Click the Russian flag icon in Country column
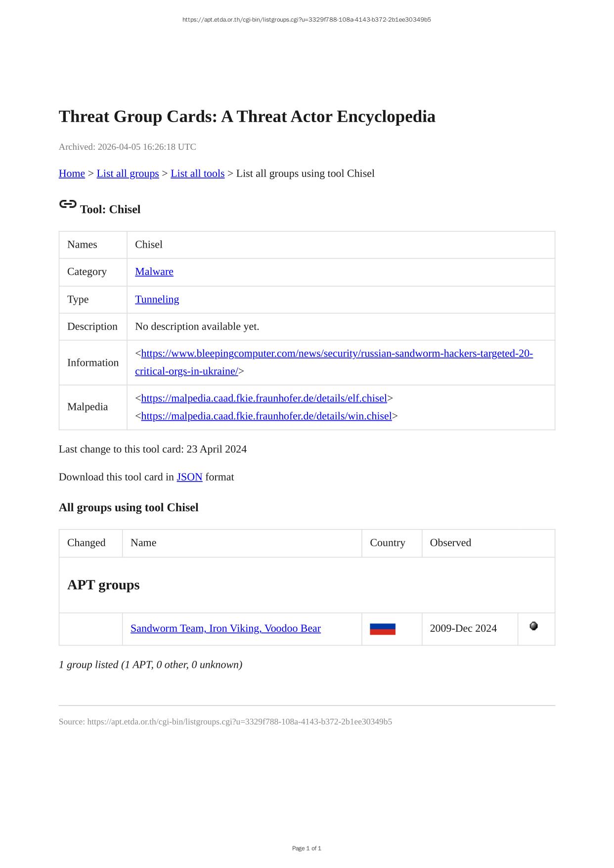The height and width of the screenshot is (868, 614). tap(382, 629)
